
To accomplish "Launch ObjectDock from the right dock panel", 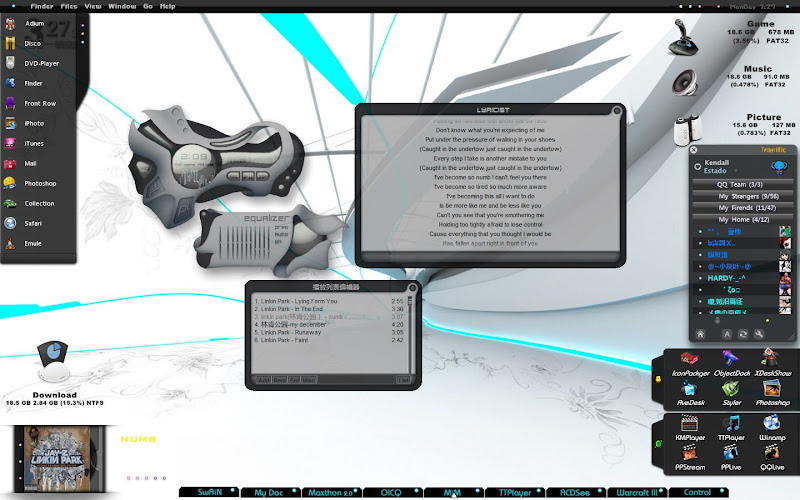I will [x=731, y=361].
